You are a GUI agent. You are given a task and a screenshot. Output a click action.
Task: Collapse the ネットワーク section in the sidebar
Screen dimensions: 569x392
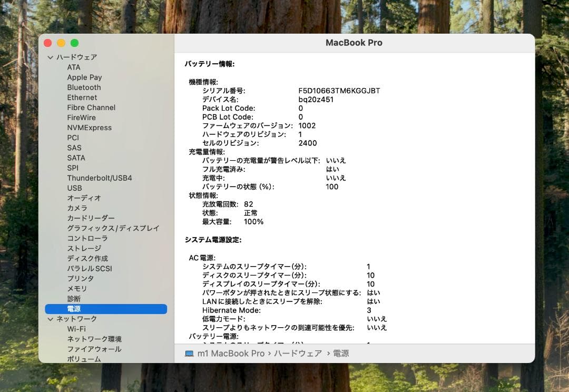tap(51, 319)
